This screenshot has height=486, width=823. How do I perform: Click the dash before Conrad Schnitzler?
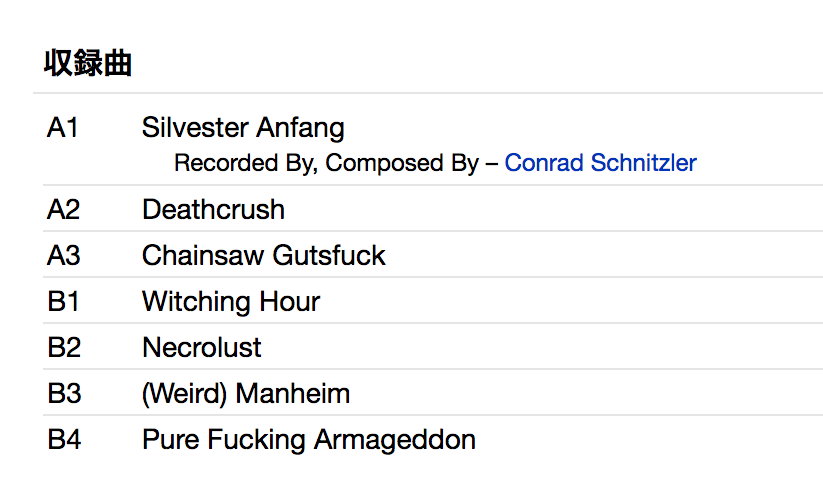pos(491,163)
